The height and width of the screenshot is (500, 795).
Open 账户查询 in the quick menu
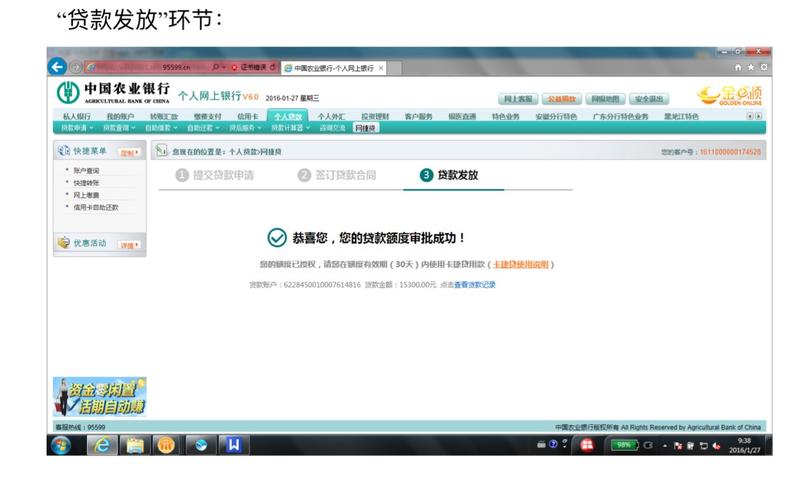[x=86, y=171]
